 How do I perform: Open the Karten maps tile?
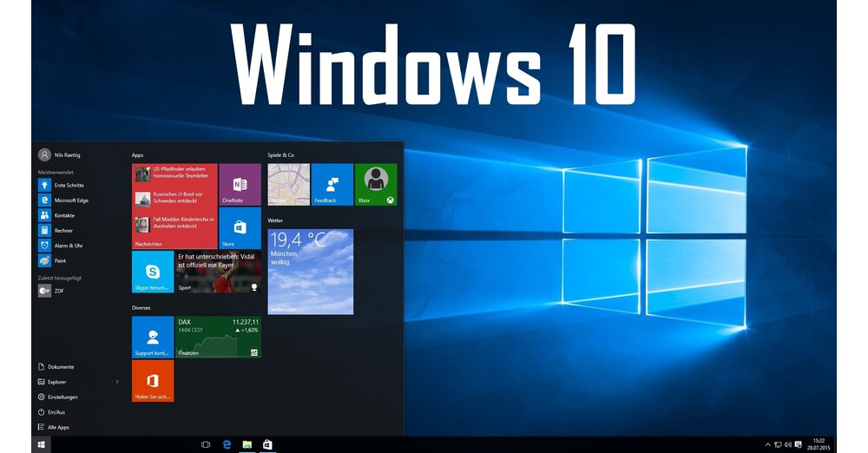289,185
